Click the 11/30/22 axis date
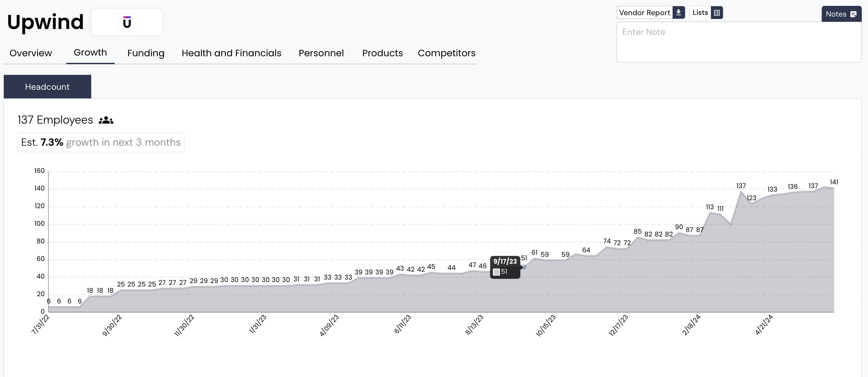 (184, 325)
